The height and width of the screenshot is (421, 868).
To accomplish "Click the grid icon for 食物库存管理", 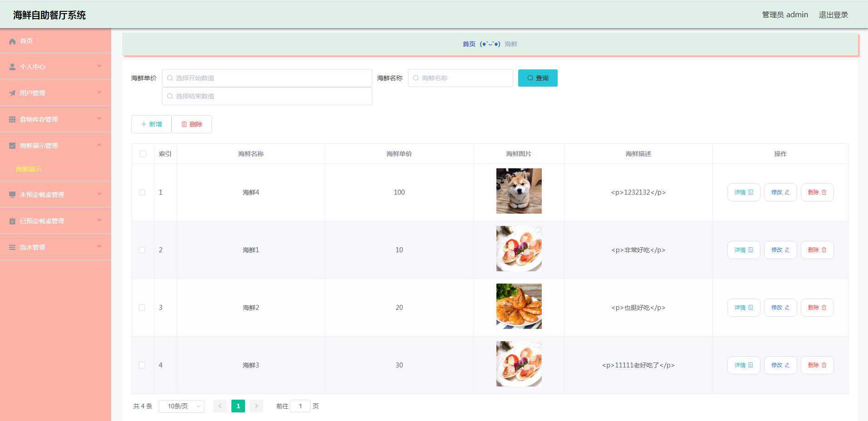I will tap(12, 119).
